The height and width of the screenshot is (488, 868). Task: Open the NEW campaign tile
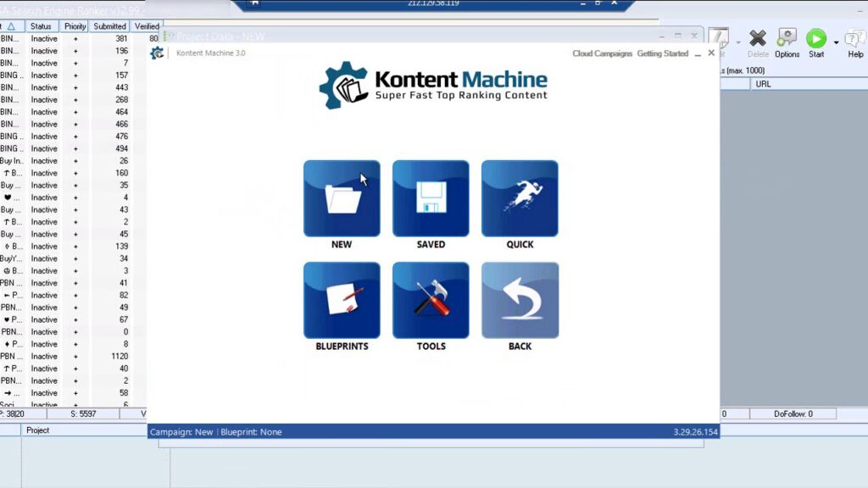click(342, 198)
